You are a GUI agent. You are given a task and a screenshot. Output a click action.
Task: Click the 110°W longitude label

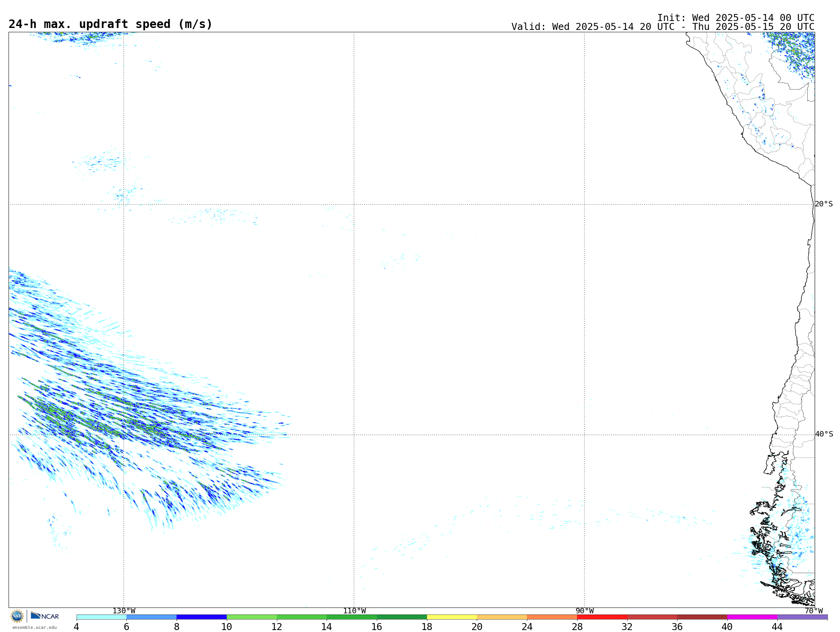[354, 611]
